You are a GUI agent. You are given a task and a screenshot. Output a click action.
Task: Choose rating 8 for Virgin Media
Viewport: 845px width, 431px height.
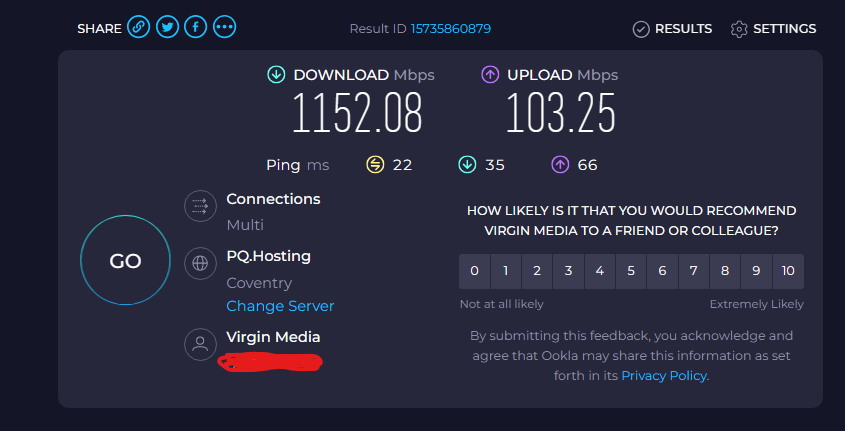[725, 271]
